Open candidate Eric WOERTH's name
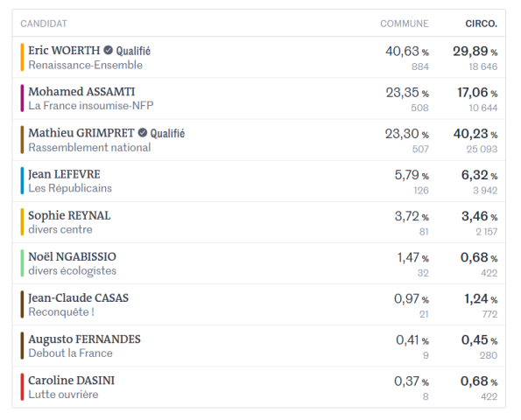 tap(64, 51)
